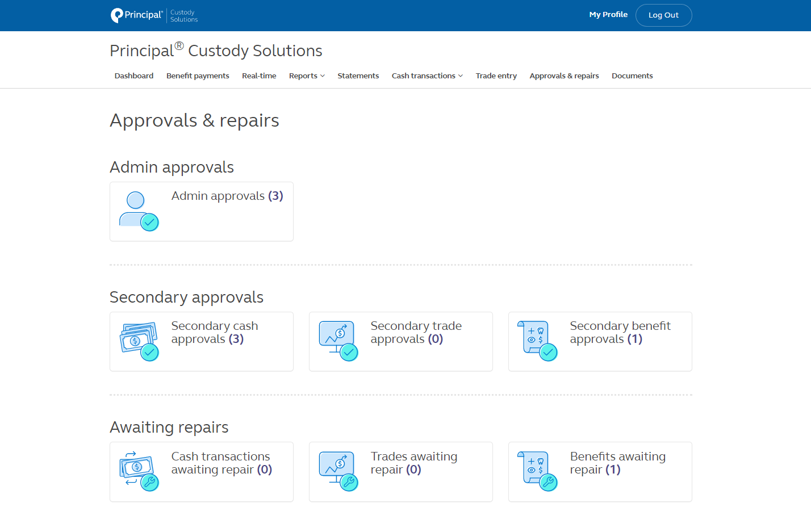Expand the Cash transactions menu

point(427,76)
